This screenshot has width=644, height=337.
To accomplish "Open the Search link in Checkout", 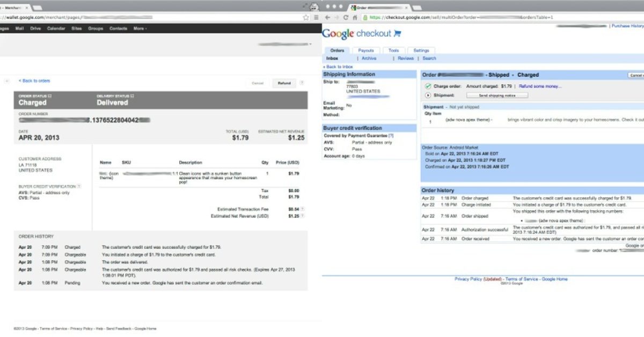I will 429,58.
